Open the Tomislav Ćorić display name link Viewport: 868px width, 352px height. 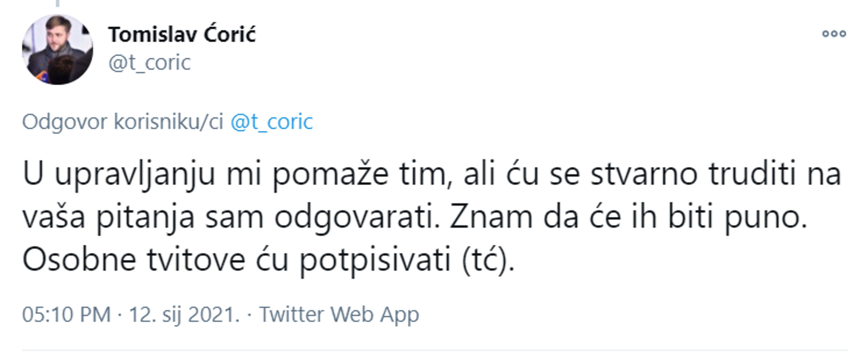click(x=182, y=35)
